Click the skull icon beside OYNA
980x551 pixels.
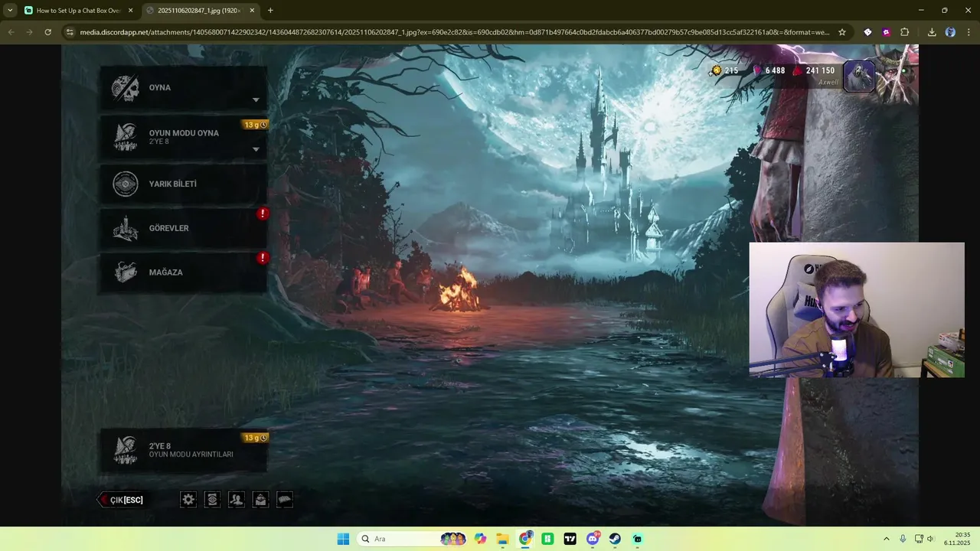click(x=126, y=88)
